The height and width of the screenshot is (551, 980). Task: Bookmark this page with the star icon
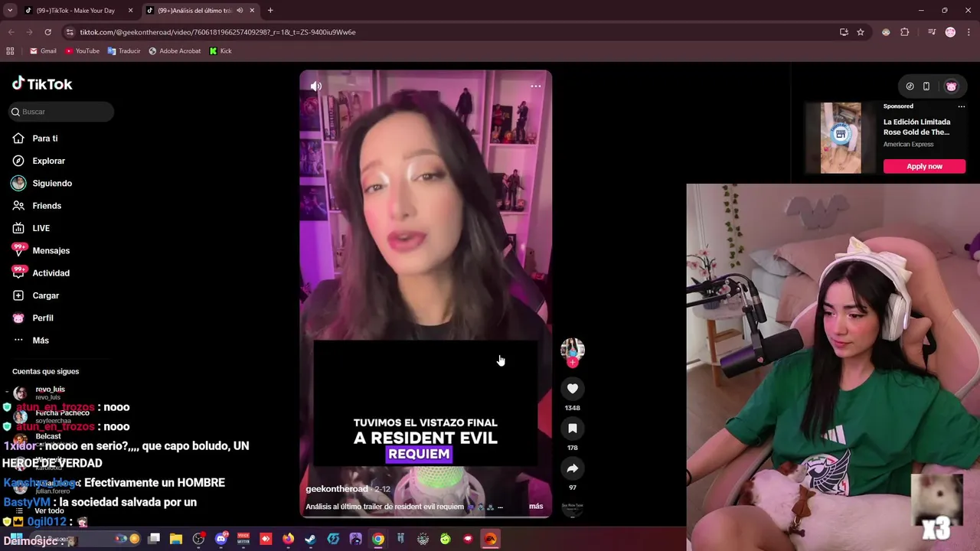[861, 32]
